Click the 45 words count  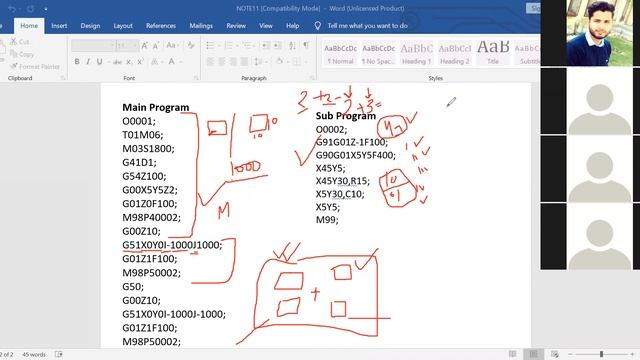pos(34,354)
